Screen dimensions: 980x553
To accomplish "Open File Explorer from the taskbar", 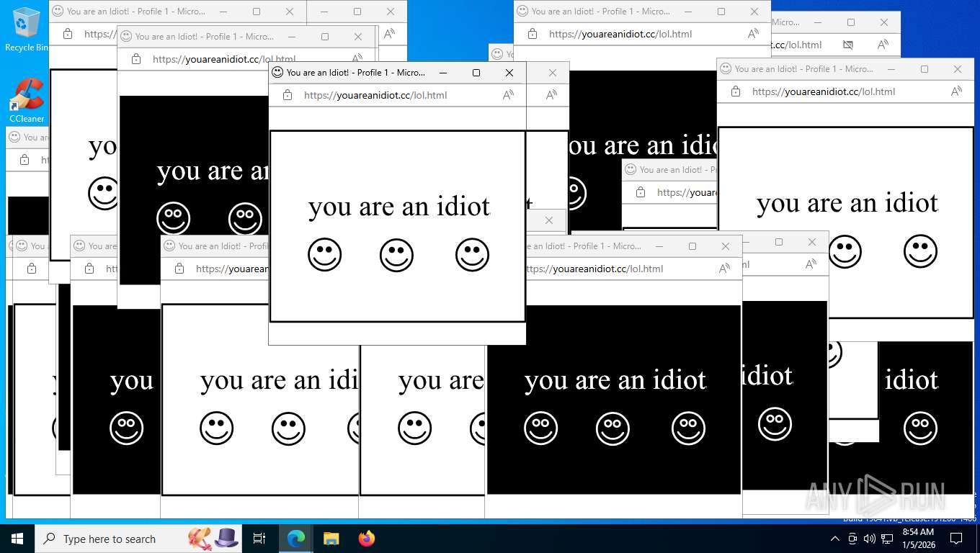I will point(331,539).
